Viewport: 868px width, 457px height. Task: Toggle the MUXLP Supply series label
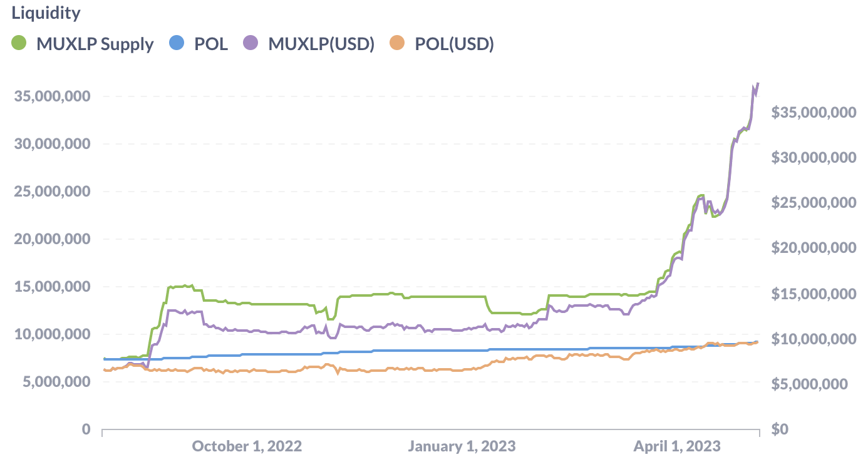click(95, 44)
